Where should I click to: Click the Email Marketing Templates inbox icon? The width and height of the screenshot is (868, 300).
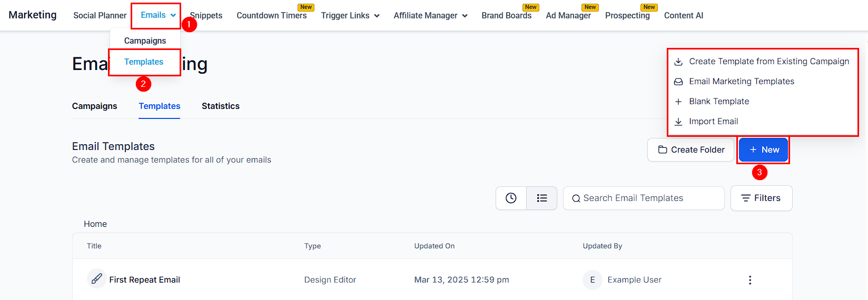click(x=679, y=82)
